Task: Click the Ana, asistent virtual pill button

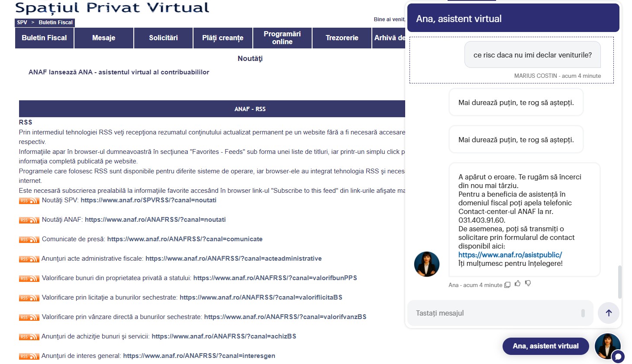Action: coord(545,346)
